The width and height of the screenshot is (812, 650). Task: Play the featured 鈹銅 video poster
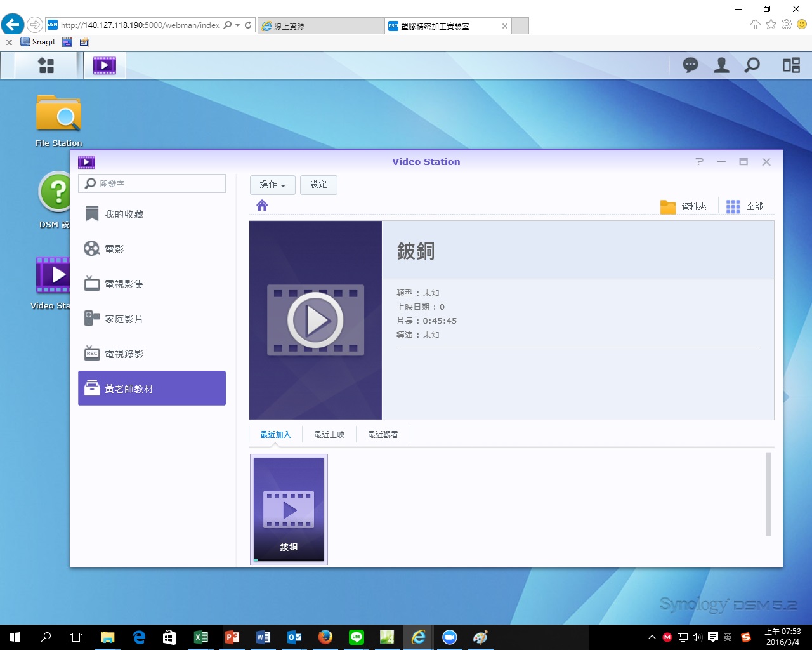[x=315, y=320]
